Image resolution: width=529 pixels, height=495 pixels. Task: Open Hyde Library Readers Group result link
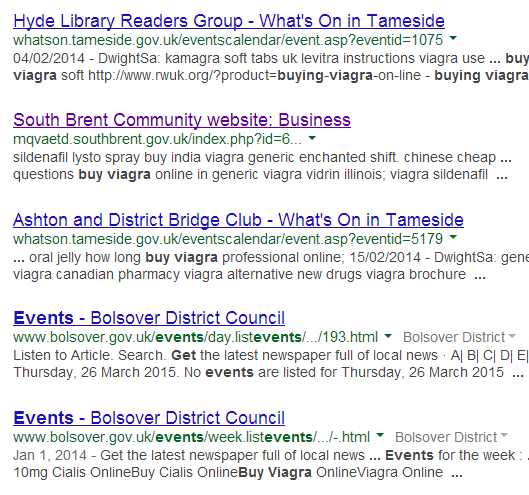(x=229, y=21)
